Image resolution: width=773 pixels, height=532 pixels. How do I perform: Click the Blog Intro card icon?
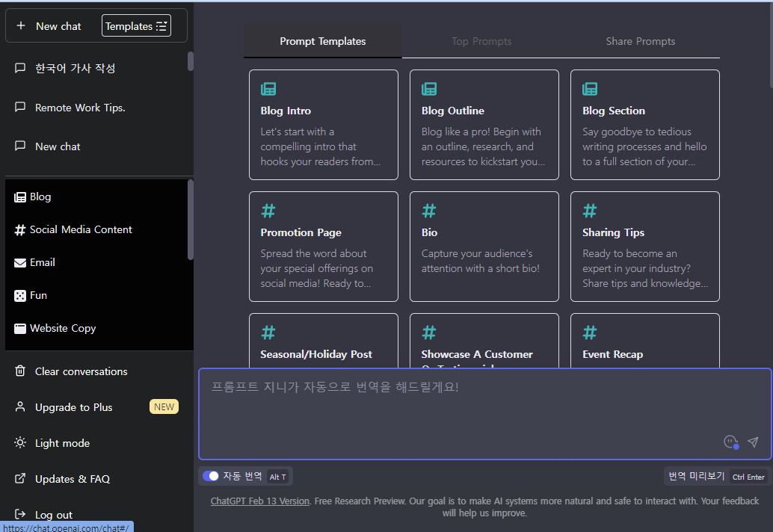pyautogui.click(x=268, y=89)
